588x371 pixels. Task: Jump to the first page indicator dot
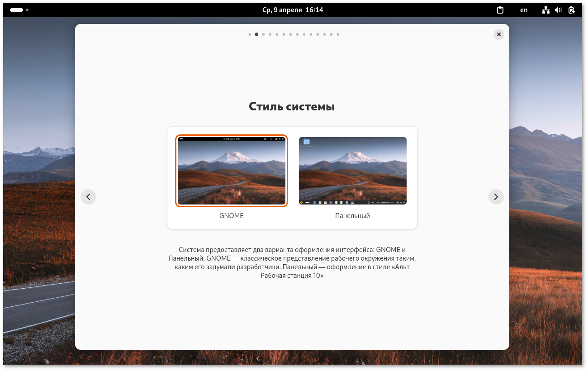250,34
